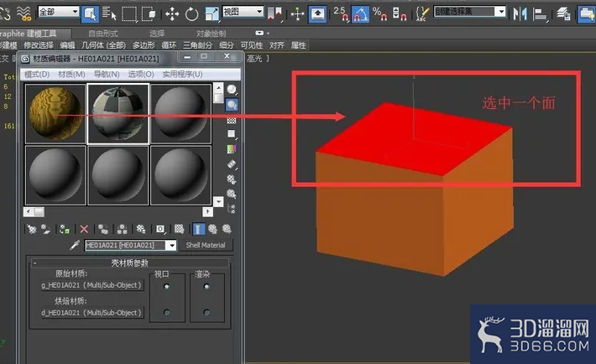Click the sample slots scroll-up arrow
Image resolution: width=596 pixels, height=364 pixels.
coord(218,88)
